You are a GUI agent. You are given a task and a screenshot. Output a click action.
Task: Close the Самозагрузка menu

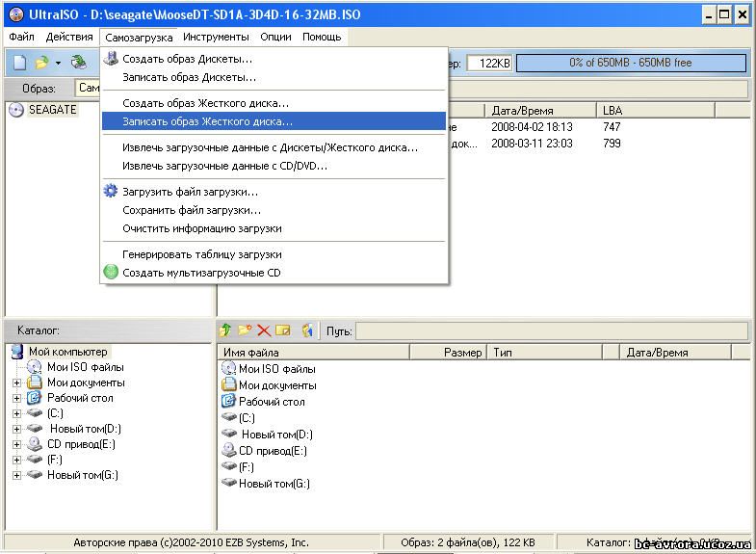[139, 38]
